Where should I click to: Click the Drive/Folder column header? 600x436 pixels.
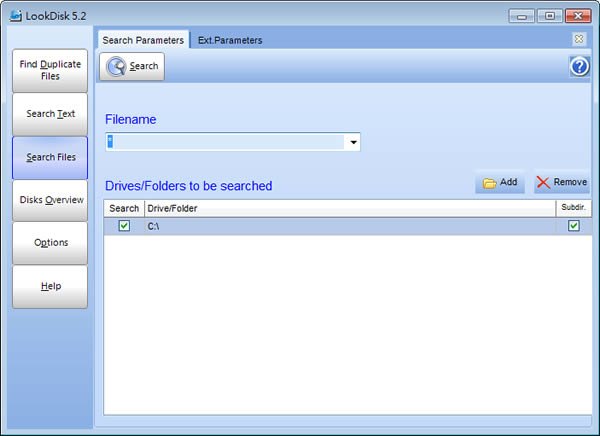[x=350, y=209]
